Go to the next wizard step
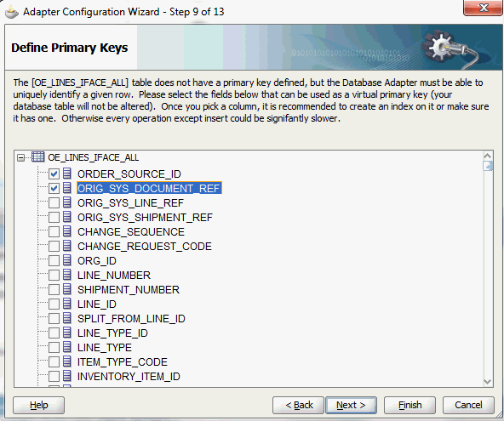This screenshot has height=421, width=504. pos(351,405)
